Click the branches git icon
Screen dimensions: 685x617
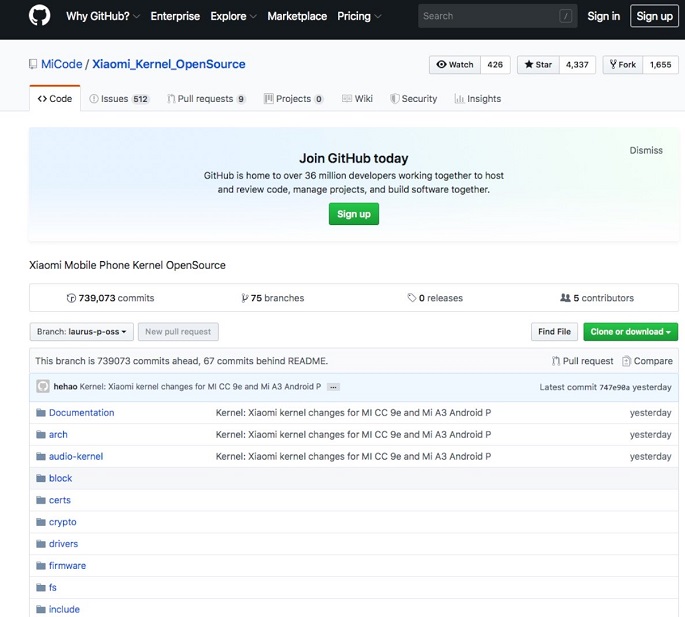click(x=245, y=298)
